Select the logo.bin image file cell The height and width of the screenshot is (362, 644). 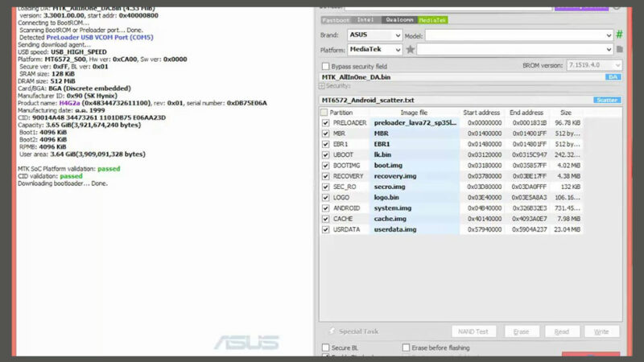415,197
